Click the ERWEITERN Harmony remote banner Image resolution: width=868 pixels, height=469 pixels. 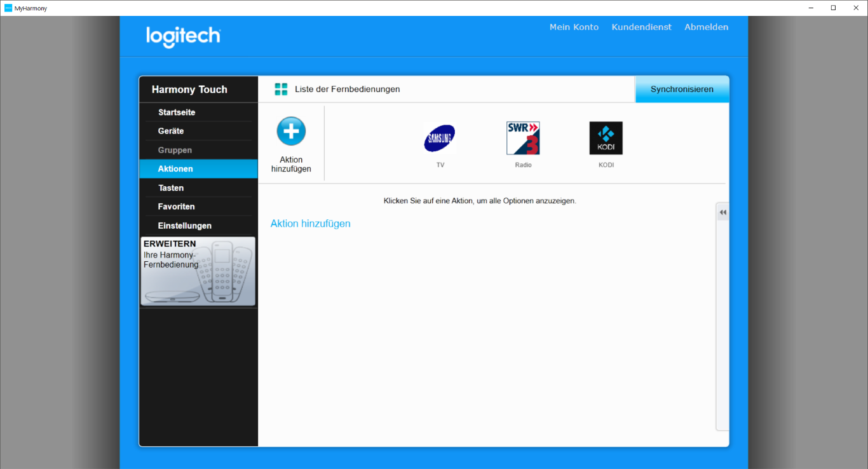pyautogui.click(x=198, y=271)
